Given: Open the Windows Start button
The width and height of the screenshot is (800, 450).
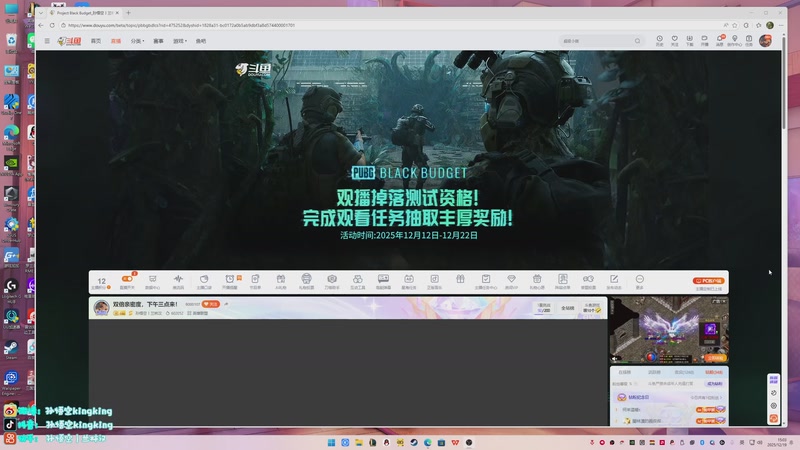Looking at the screenshot, I should click(x=331, y=442).
